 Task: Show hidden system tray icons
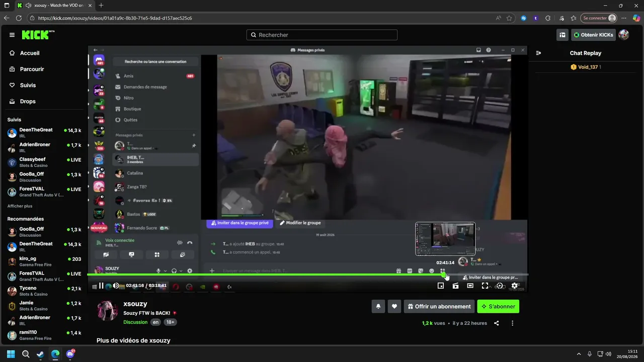coord(579,354)
